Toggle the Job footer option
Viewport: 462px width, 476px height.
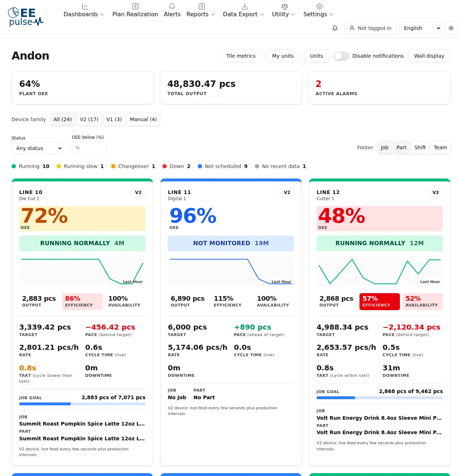[384, 147]
